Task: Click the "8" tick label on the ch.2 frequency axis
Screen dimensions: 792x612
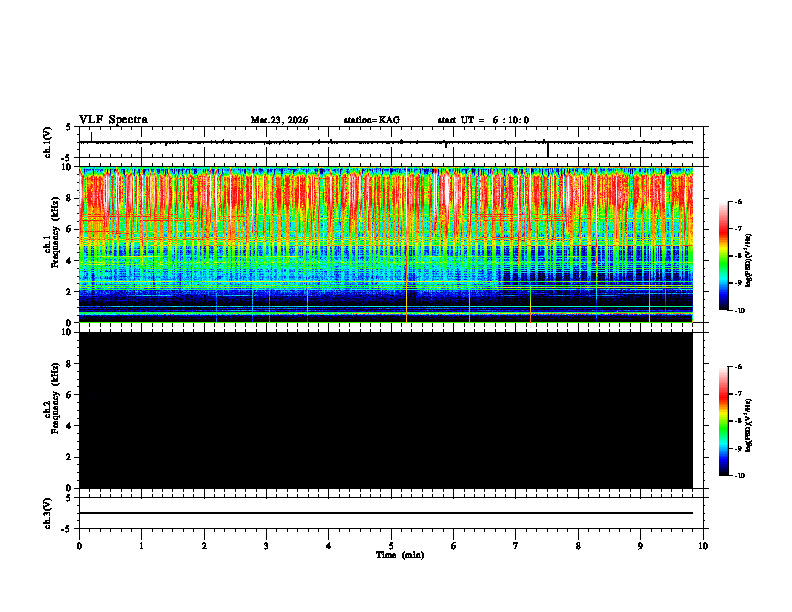Action: point(70,364)
